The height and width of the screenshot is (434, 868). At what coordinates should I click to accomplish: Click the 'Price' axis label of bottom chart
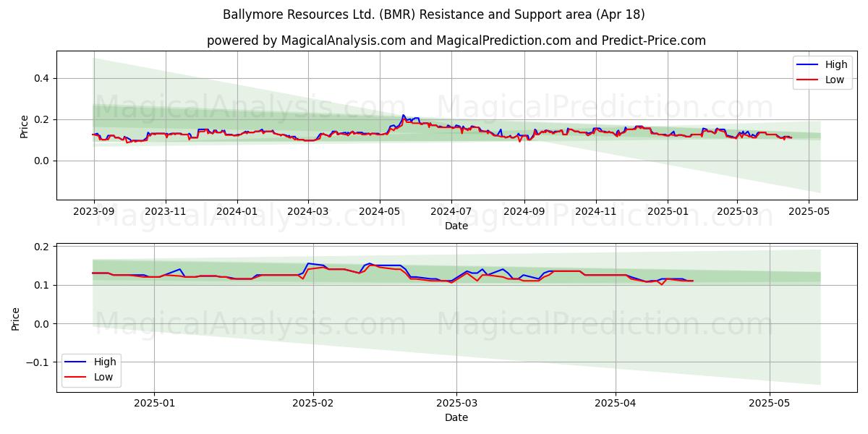point(16,318)
